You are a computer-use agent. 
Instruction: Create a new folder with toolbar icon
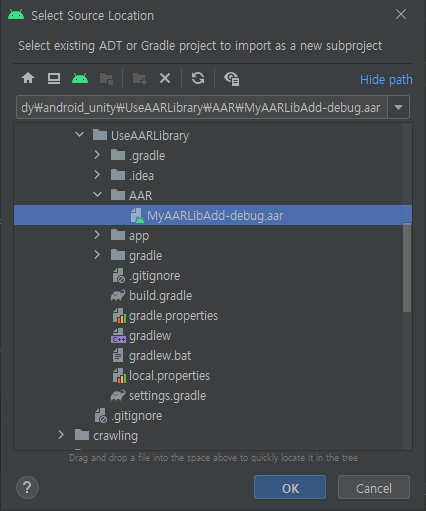pyautogui.click(x=140, y=79)
